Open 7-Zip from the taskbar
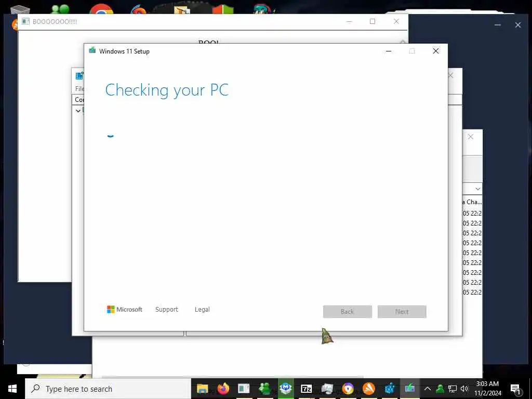 click(307, 389)
